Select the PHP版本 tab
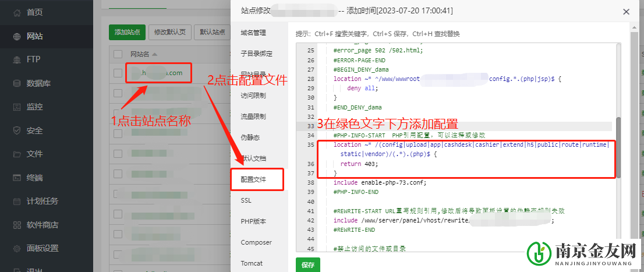Image resolution: width=644 pixels, height=272 pixels. pos(253,221)
